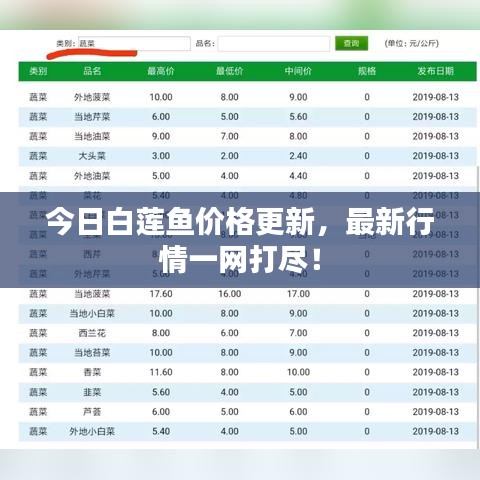Select the 品名 column header
Screen dimensions: 480x480
(92, 71)
